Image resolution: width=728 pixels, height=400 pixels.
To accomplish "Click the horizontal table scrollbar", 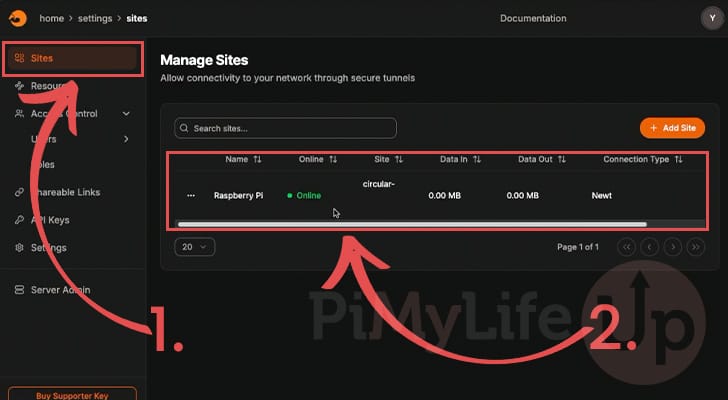I will point(412,225).
